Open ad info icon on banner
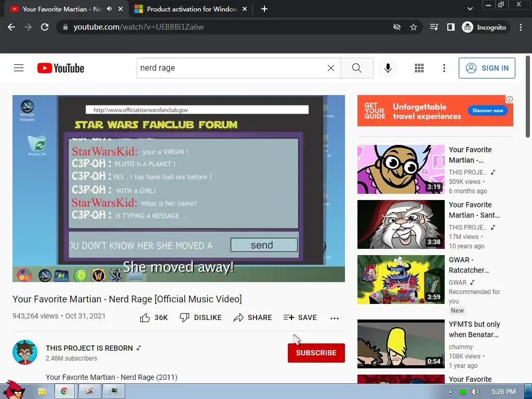Screen dimensions: 532x399 point(509,99)
